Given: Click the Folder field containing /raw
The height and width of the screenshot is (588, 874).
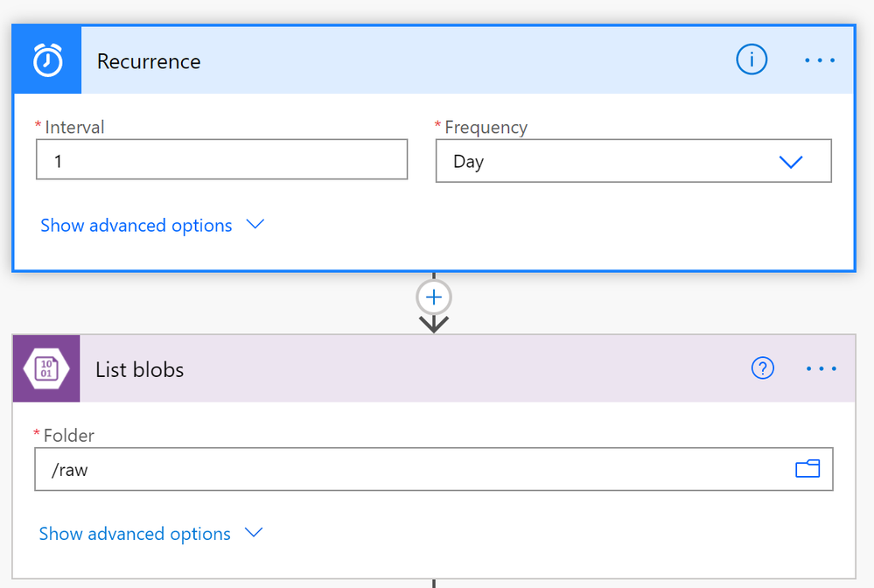Looking at the screenshot, I should [x=411, y=470].
